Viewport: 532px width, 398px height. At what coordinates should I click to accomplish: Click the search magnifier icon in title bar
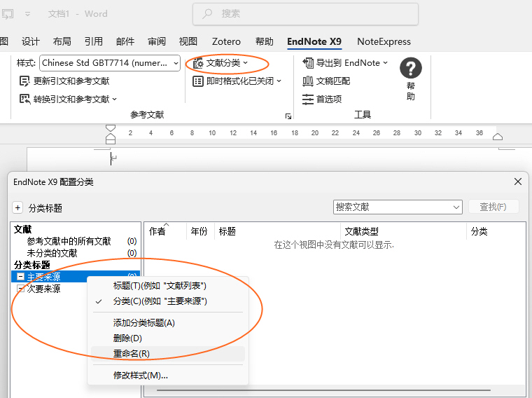tap(207, 13)
